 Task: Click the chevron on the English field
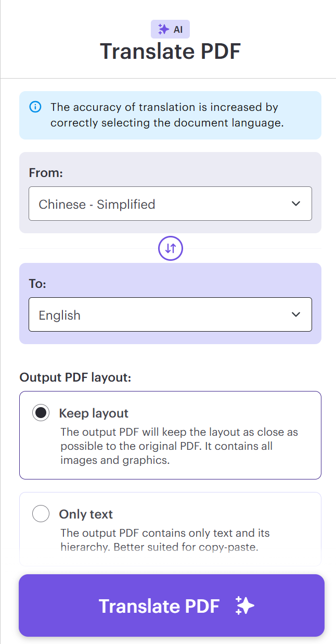(x=296, y=314)
